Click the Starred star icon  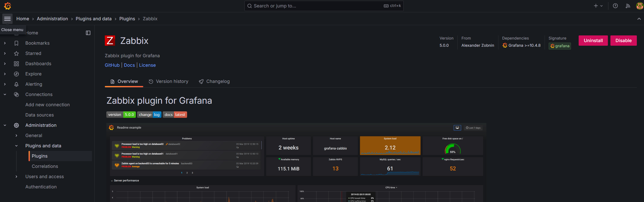pyautogui.click(x=16, y=53)
